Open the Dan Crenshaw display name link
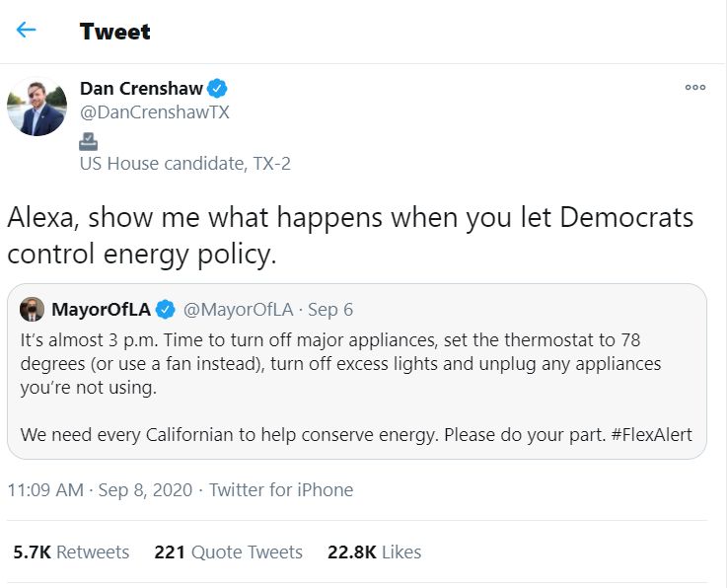 point(141,89)
